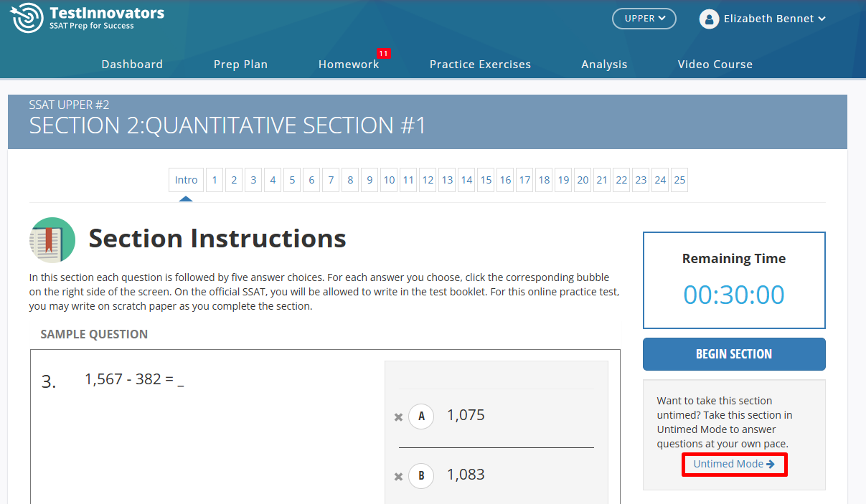The height and width of the screenshot is (504, 866).
Task: Click the TestInnovators target logo
Action: pyautogui.click(x=27, y=19)
